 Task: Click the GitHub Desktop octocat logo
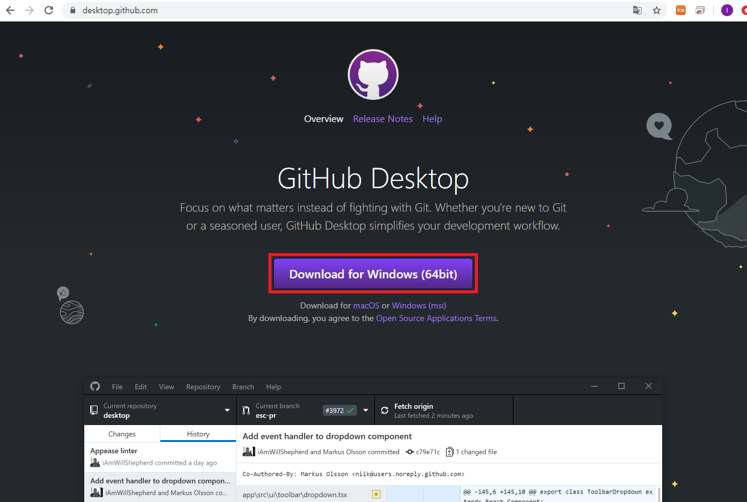(373, 75)
